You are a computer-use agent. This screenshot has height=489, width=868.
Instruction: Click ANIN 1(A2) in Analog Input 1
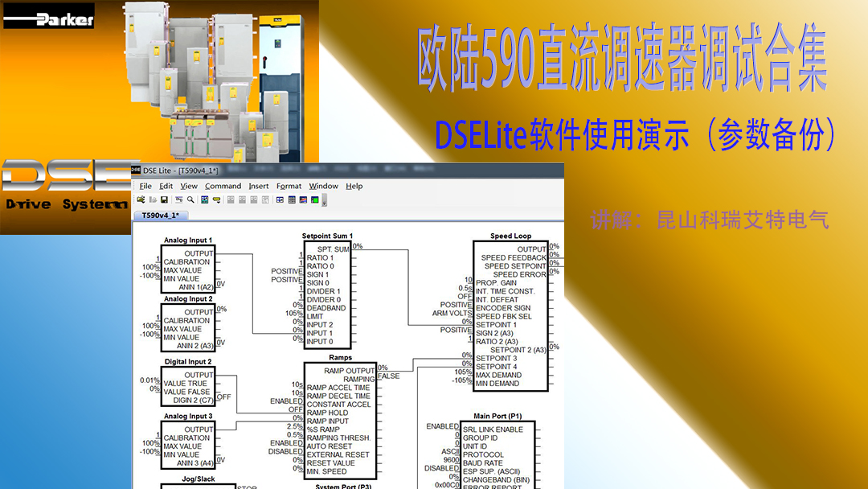[195, 287]
